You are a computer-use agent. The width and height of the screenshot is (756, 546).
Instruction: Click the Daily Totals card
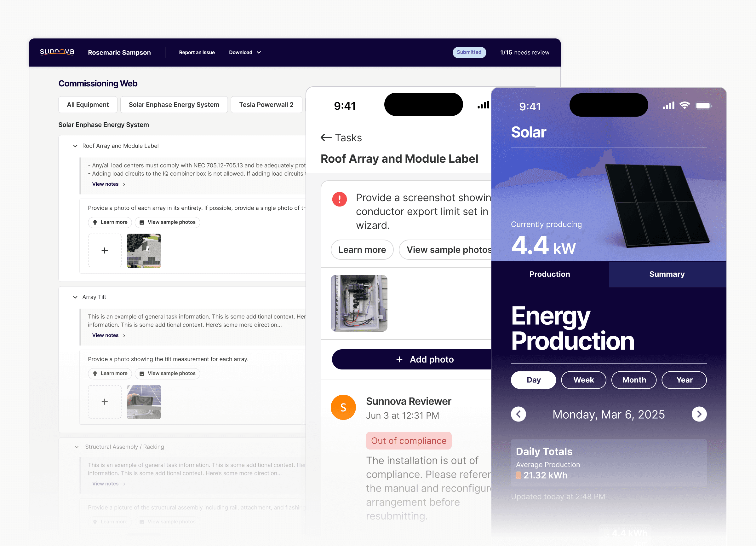[x=609, y=462]
